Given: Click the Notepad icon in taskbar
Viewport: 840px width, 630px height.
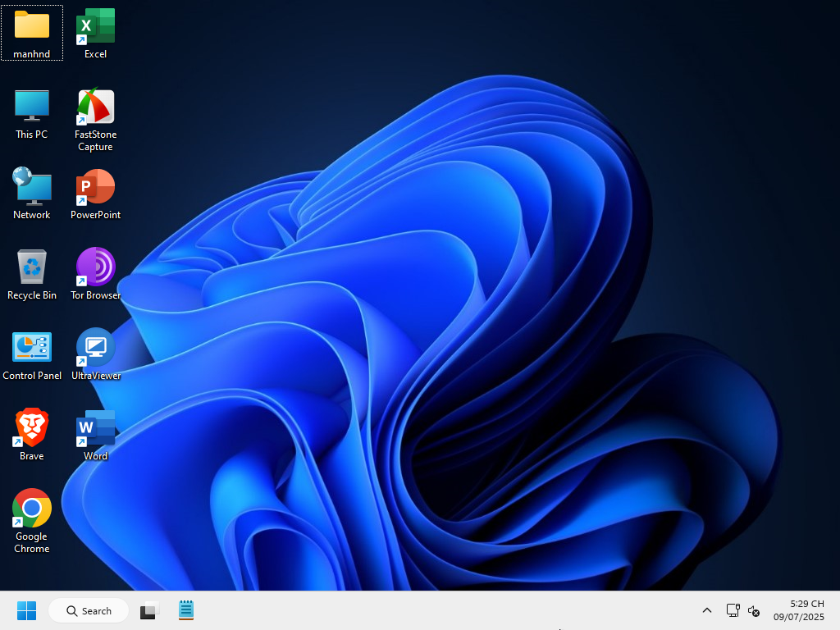Looking at the screenshot, I should (x=186, y=610).
